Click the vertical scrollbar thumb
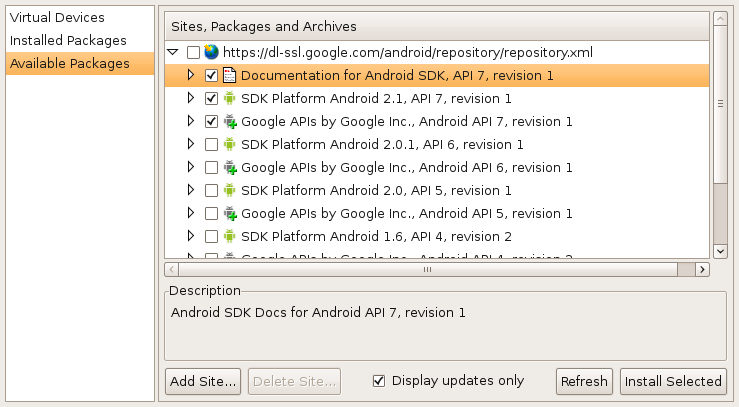The width and height of the screenshot is (739, 407). 720,104
